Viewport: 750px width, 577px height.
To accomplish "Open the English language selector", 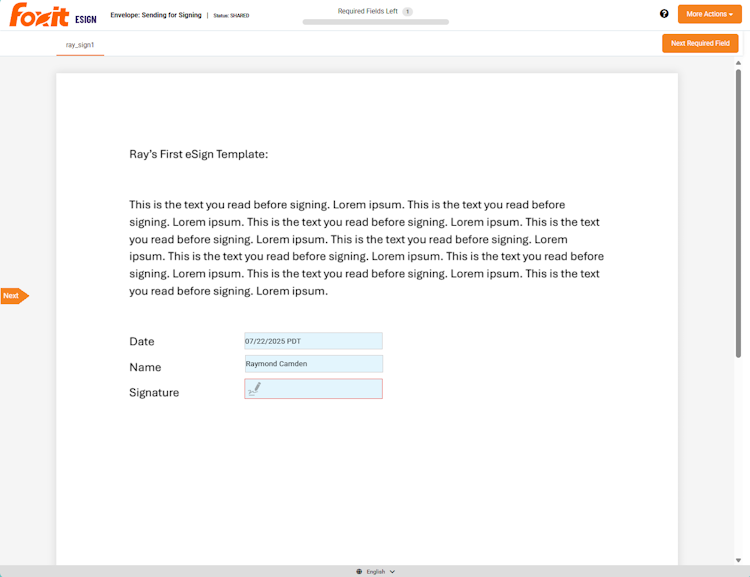I will (x=376, y=571).
